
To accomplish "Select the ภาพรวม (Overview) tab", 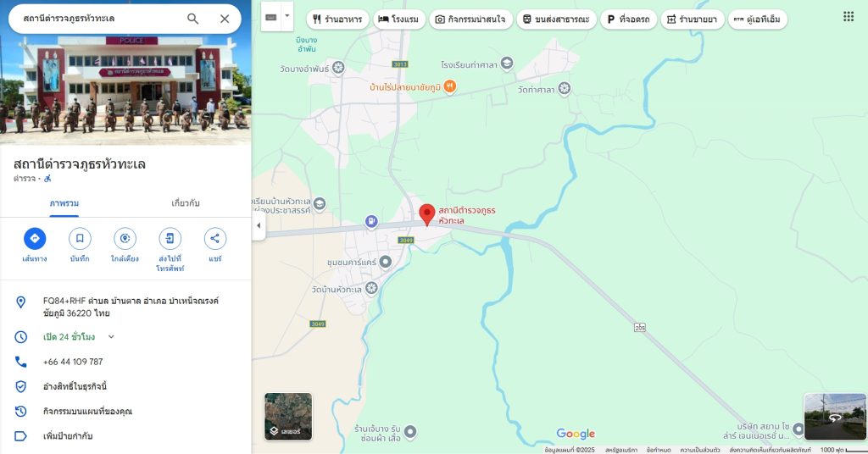I will point(64,203).
